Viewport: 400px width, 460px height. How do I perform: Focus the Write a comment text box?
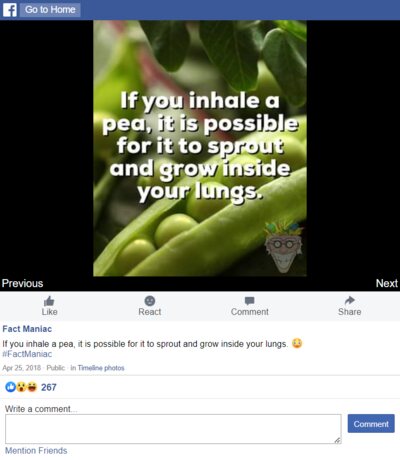tap(173, 429)
